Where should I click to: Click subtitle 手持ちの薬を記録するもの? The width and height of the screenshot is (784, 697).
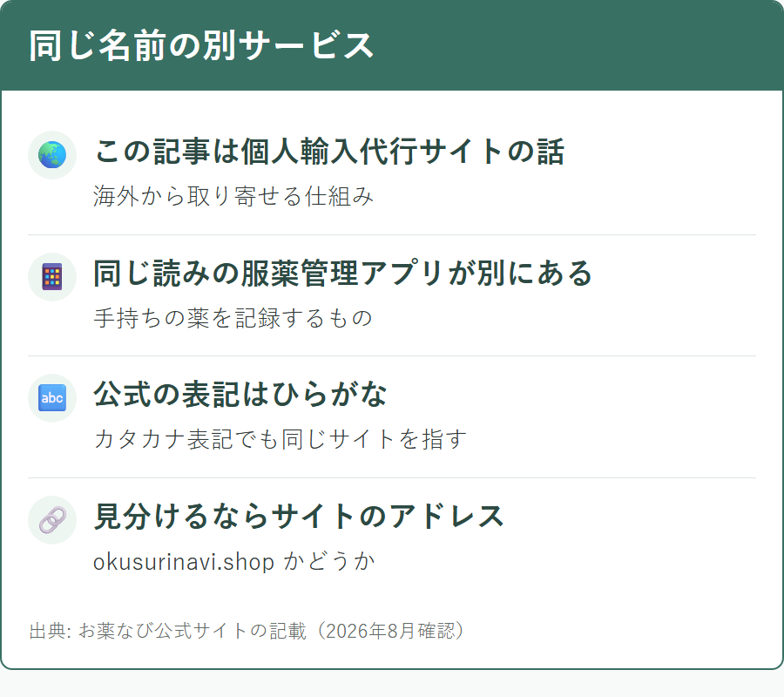tap(233, 318)
